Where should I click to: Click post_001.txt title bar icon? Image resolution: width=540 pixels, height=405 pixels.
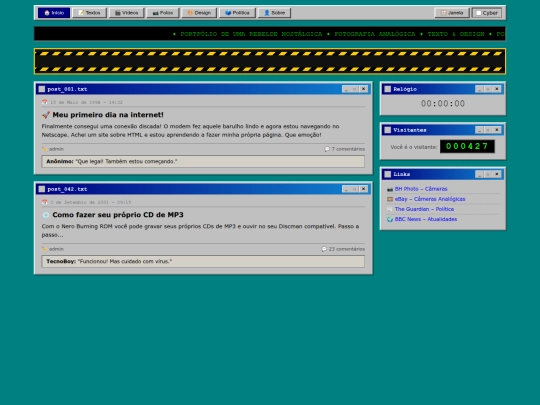tap(42, 89)
